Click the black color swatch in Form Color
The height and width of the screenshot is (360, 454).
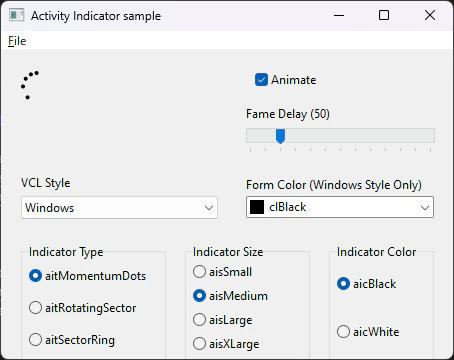(x=257, y=207)
